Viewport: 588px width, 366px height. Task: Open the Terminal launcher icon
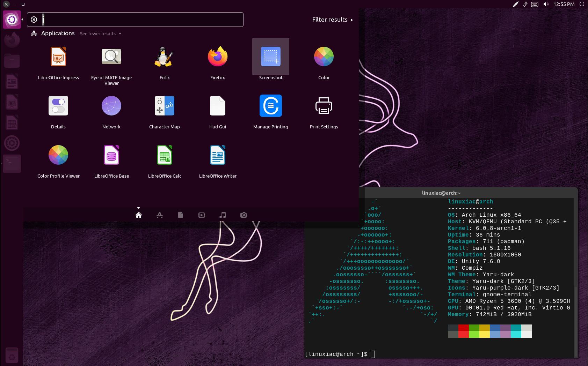(x=12, y=164)
